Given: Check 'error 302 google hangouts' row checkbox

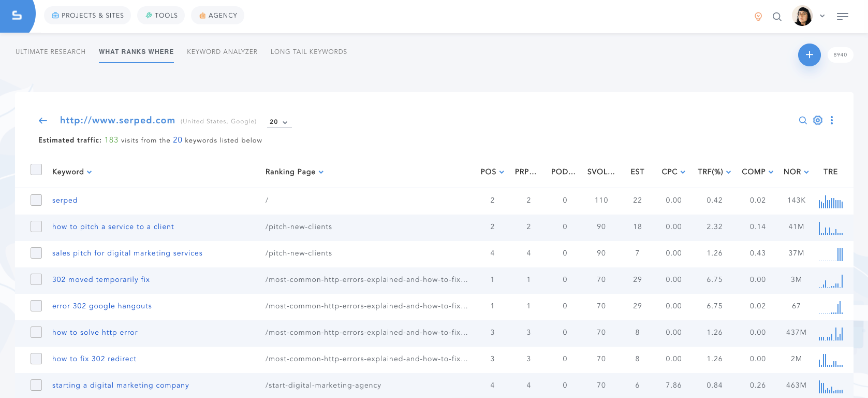Looking at the screenshot, I should tap(36, 306).
